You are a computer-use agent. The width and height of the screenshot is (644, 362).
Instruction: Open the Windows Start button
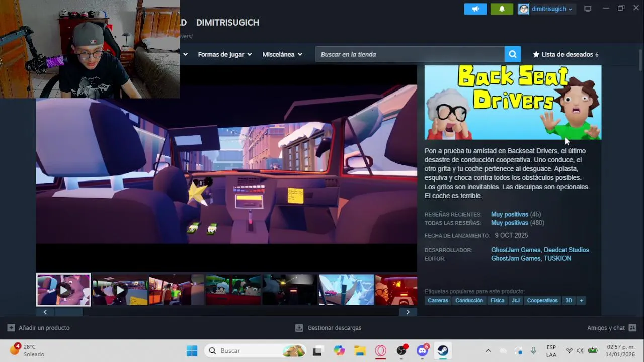(192, 351)
